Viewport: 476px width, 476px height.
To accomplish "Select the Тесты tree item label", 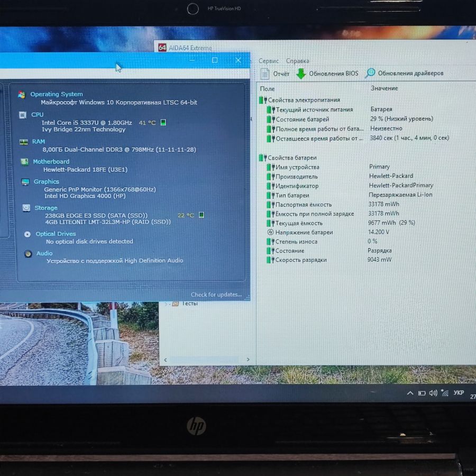I will [190, 303].
